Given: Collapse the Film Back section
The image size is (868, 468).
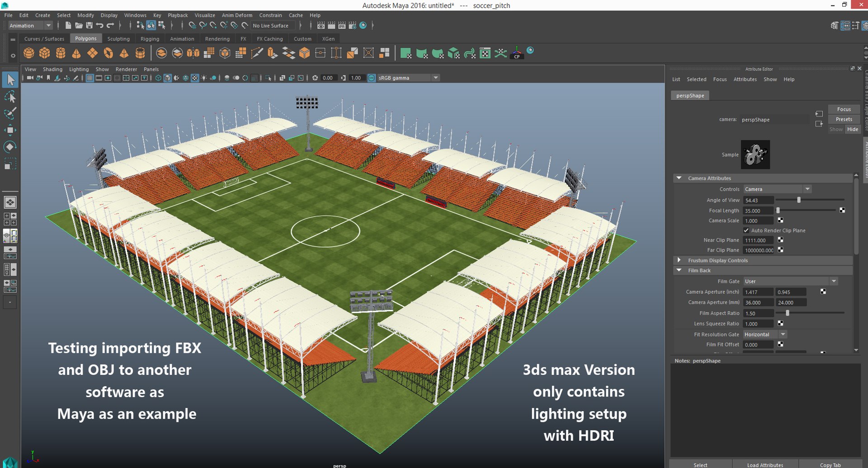Looking at the screenshot, I should point(679,271).
